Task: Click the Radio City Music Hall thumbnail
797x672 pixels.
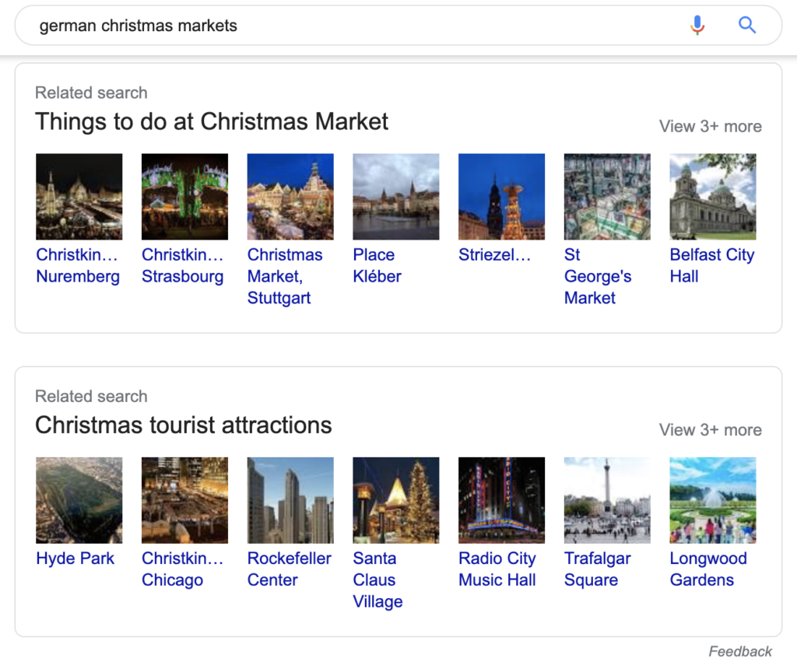Action: click(502, 500)
